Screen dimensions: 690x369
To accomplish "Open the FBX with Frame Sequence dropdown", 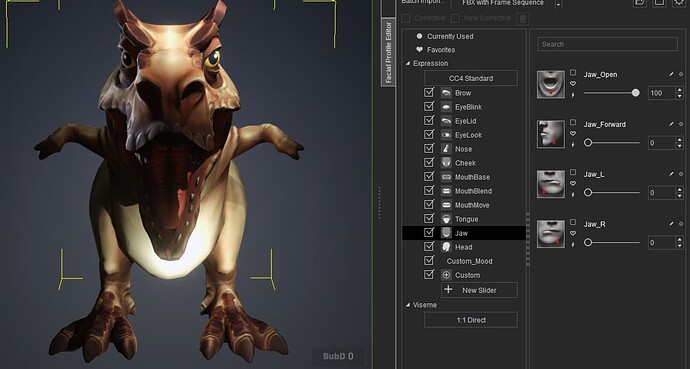I will (558, 4).
